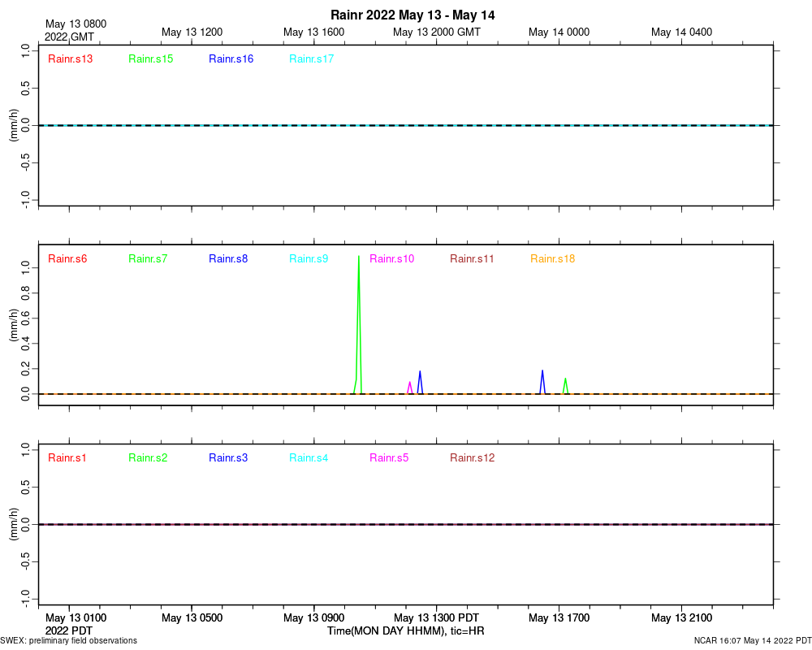Click the May 14 0000 top axis label
The width and height of the screenshot is (812, 650).
[x=559, y=32]
